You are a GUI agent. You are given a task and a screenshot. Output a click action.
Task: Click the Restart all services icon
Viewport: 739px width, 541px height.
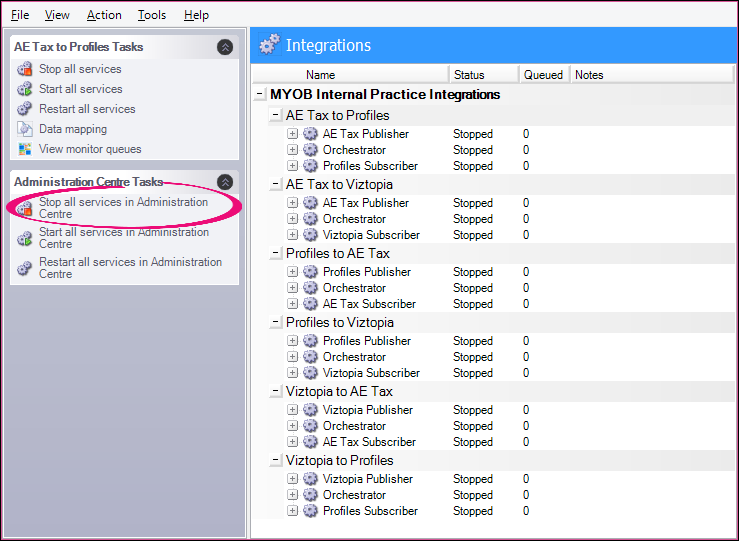(25, 109)
